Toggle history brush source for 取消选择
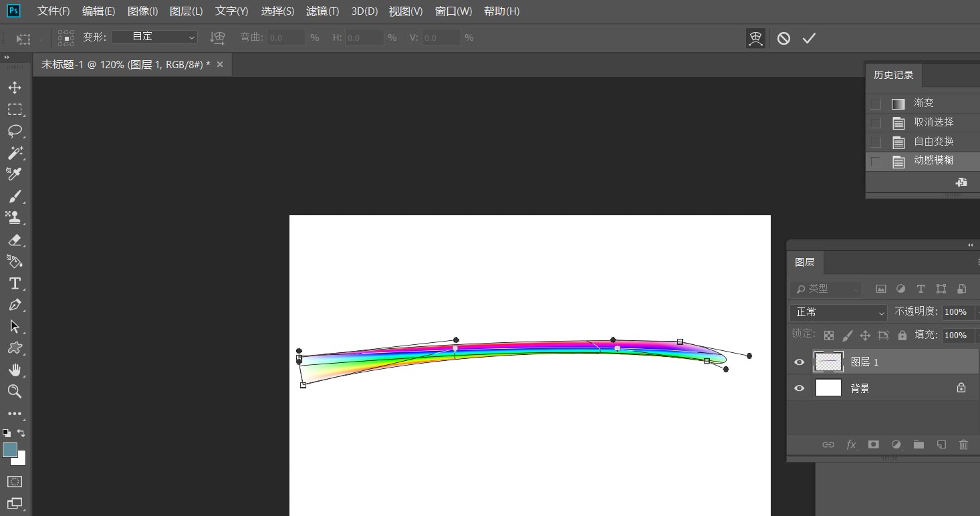The image size is (980, 516). 876,123
